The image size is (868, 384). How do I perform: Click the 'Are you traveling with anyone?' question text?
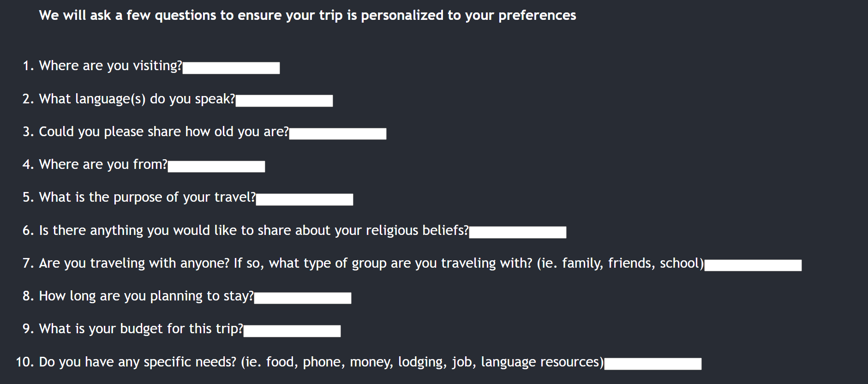coord(134,263)
